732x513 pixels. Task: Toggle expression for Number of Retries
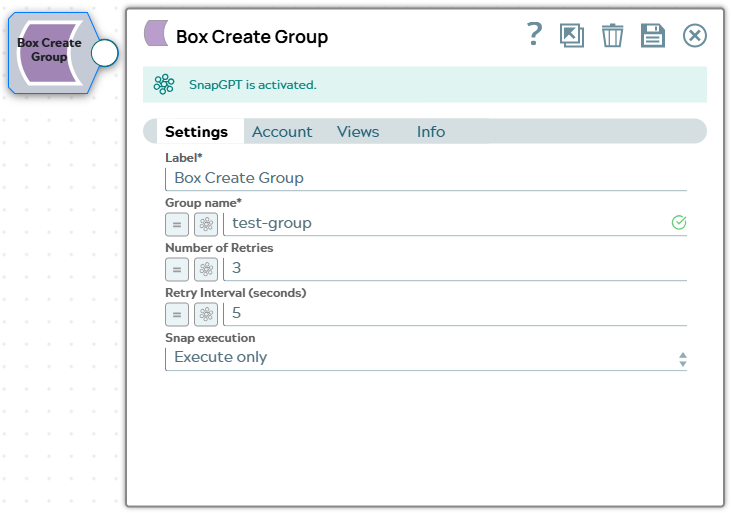[x=177, y=269]
